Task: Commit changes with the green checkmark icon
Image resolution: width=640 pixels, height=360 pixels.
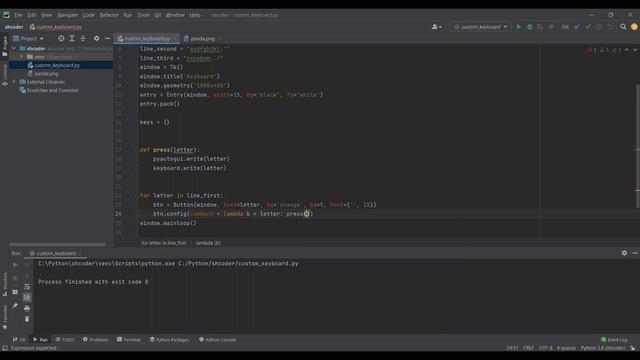Action: (588, 27)
